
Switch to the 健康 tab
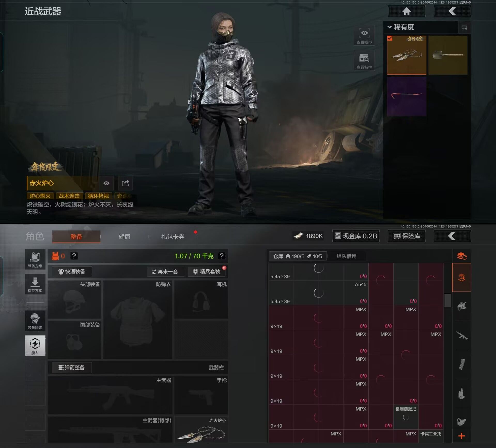point(124,236)
